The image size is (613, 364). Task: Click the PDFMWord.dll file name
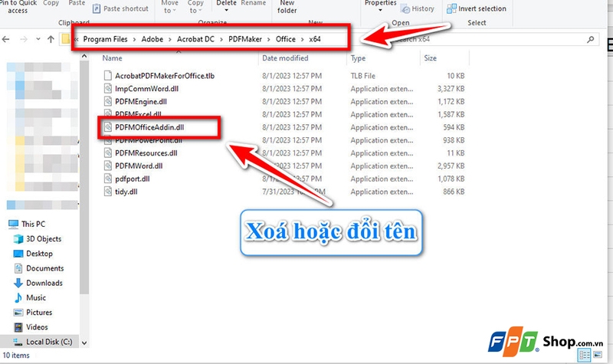139,166
